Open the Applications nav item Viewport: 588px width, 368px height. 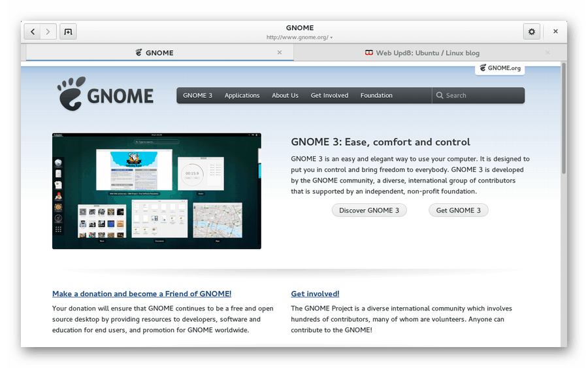pos(242,95)
